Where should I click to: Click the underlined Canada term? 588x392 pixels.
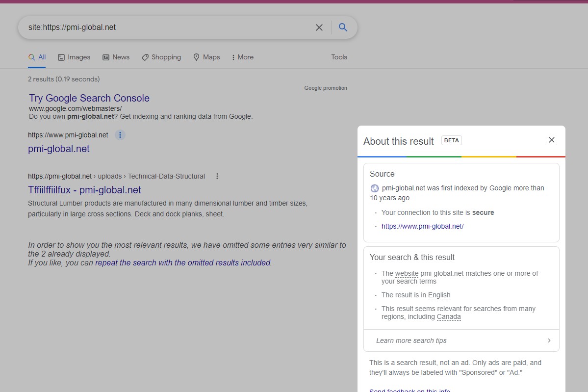tap(449, 316)
